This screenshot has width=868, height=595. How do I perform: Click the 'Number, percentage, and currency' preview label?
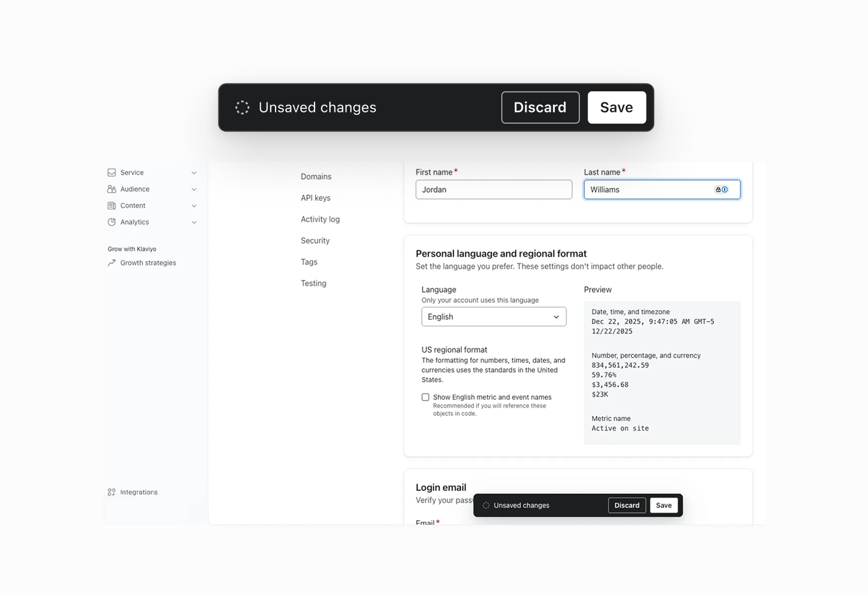click(646, 356)
